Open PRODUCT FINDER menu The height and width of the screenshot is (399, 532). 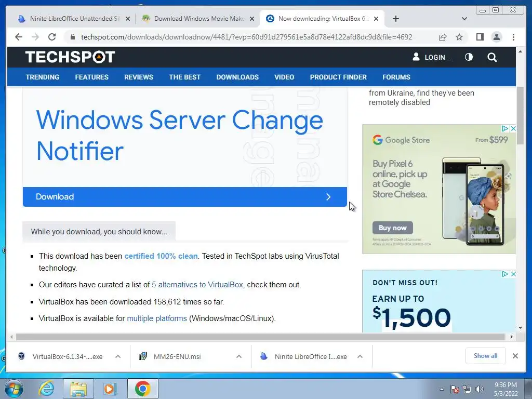click(x=338, y=77)
